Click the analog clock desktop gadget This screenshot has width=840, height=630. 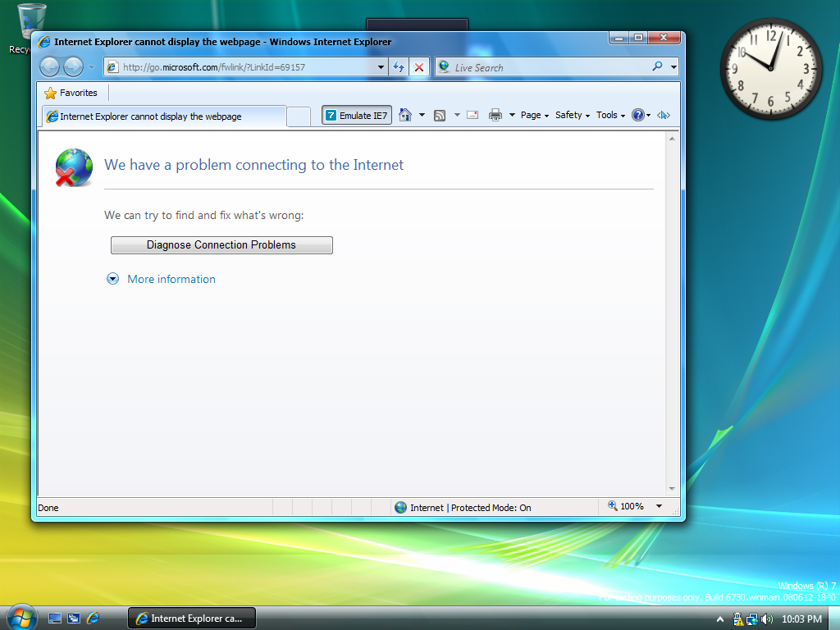(771, 68)
